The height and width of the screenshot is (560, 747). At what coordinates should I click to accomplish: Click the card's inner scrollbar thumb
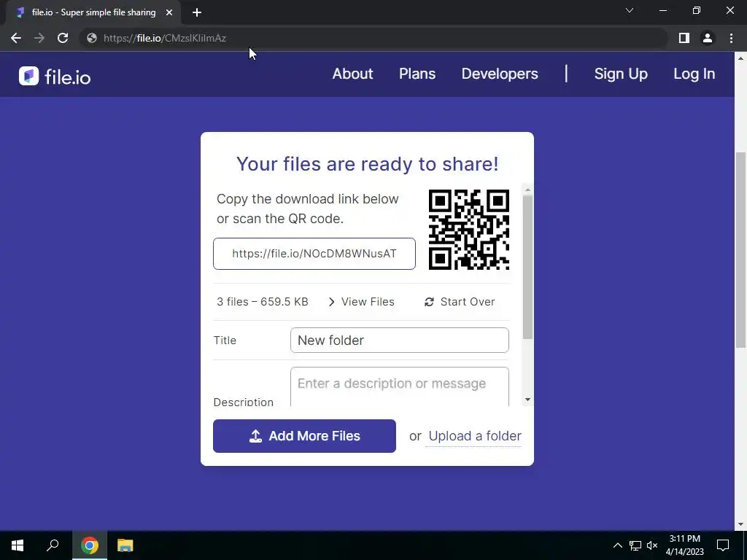[527, 267]
